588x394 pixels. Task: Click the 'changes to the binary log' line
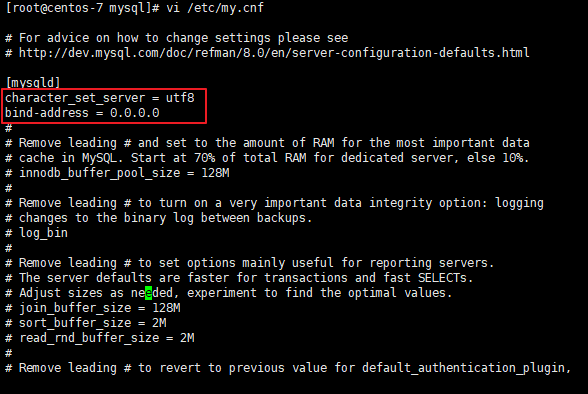click(x=158, y=218)
